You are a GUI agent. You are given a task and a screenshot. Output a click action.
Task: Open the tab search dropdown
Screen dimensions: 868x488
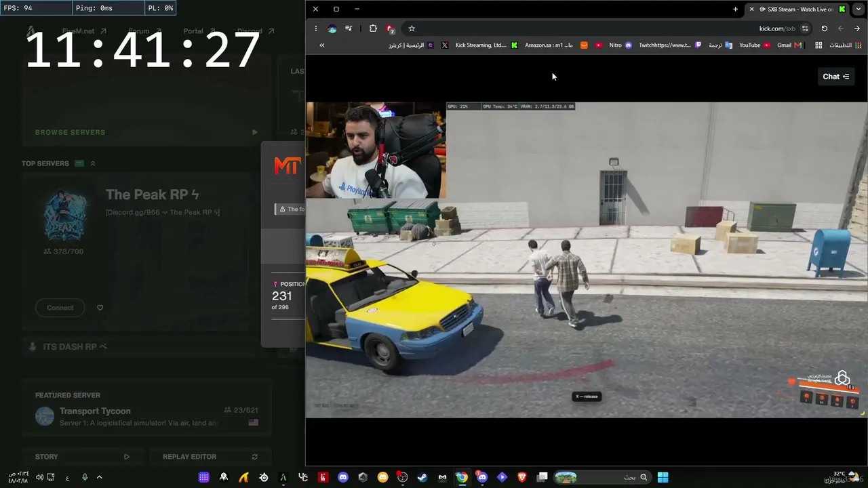[859, 9]
